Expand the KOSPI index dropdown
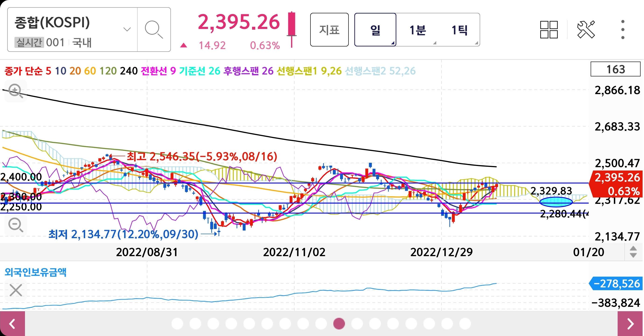 127,29
